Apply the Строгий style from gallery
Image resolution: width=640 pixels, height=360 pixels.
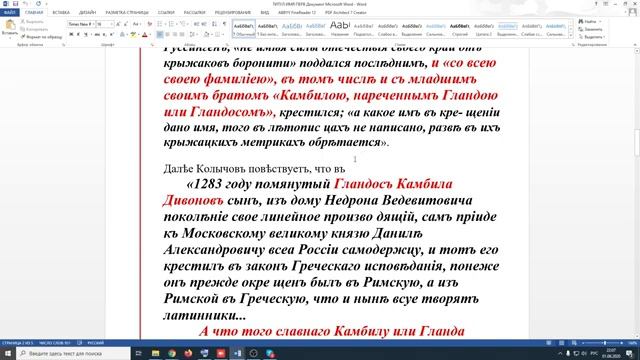click(x=460, y=29)
